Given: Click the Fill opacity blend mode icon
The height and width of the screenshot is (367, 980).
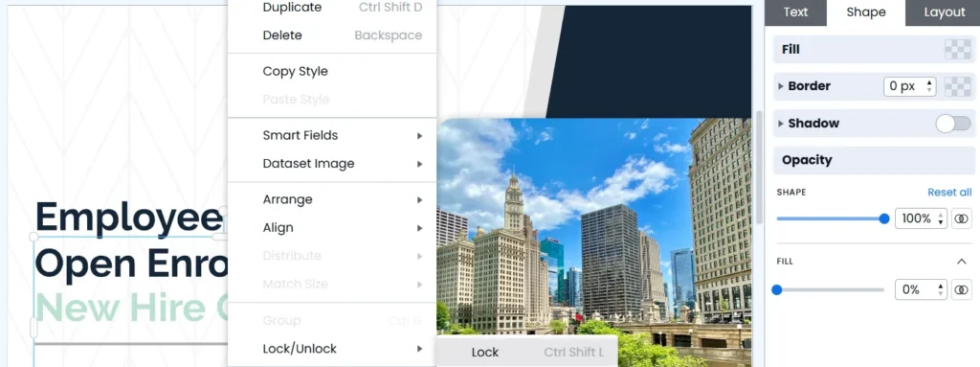Looking at the screenshot, I should [962, 290].
